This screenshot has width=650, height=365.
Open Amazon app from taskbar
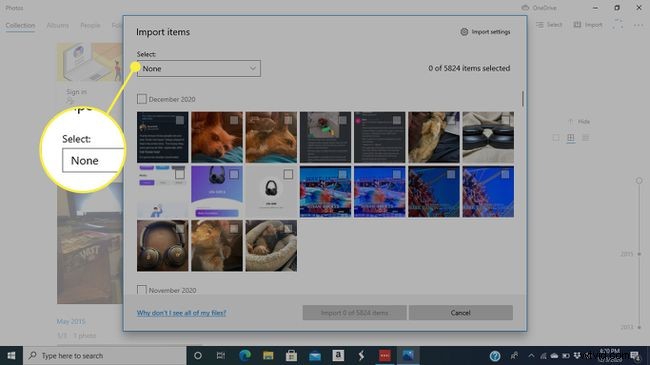click(338, 355)
